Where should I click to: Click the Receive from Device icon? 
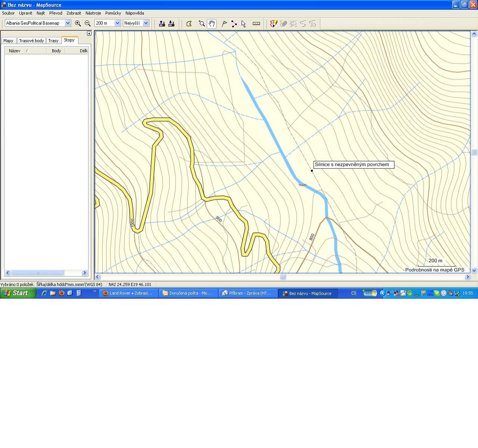click(x=171, y=24)
